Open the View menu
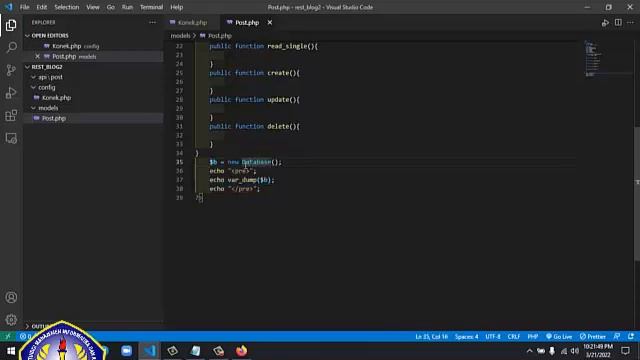Screen dimensions: 640x360 tap(93, 7)
